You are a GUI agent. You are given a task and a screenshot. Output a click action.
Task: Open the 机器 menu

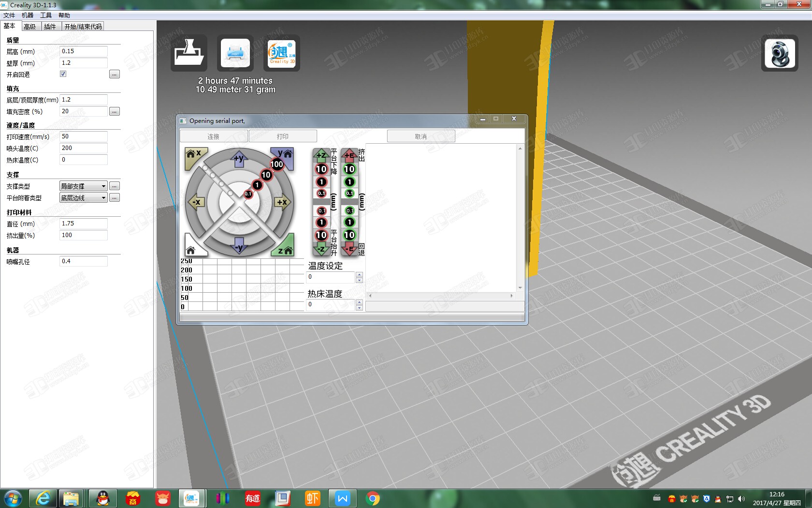28,15
